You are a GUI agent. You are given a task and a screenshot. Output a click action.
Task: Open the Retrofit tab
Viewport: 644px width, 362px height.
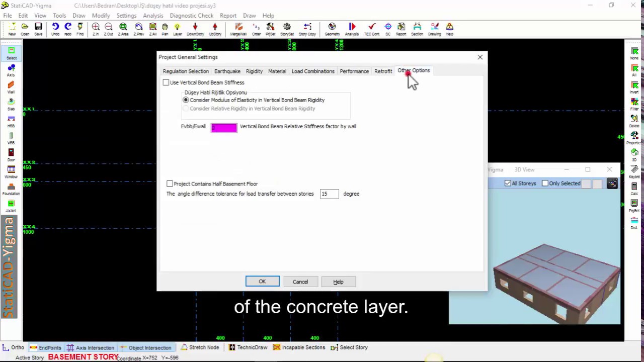coord(383,71)
